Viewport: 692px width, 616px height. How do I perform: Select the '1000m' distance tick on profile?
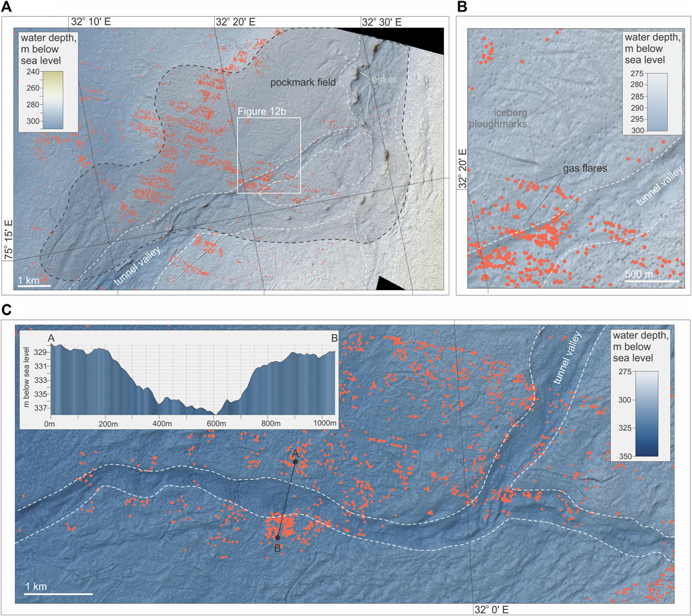tap(324, 423)
